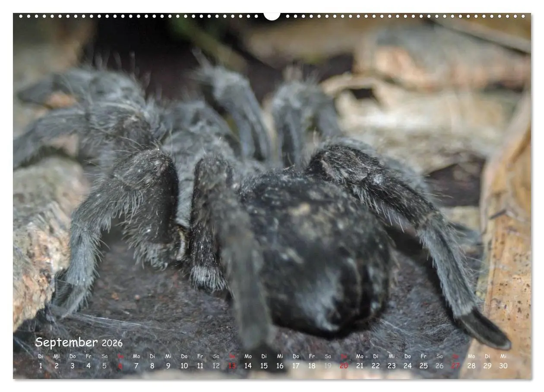Select date 30, the last day
This screenshot has width=544, height=392.
(x=503, y=366)
